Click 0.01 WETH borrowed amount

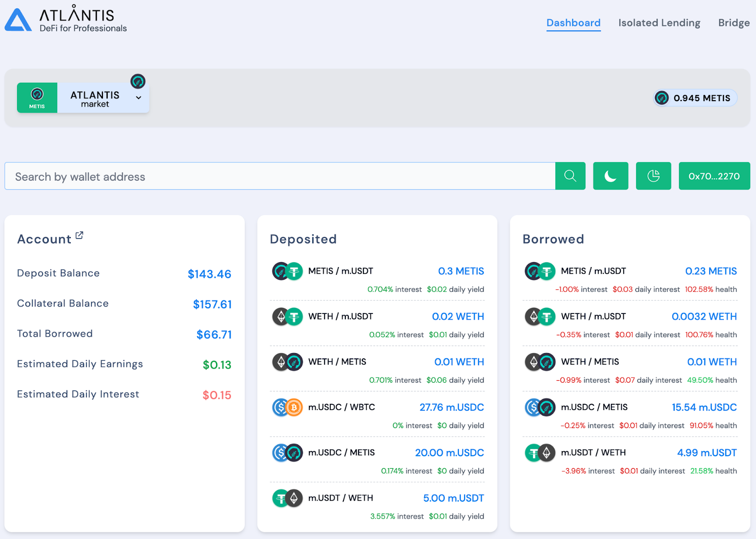click(x=712, y=362)
